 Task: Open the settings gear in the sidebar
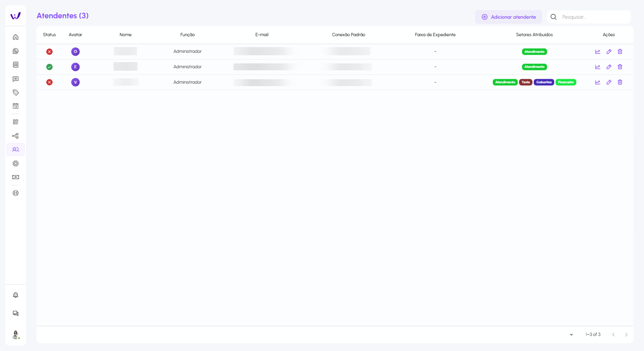click(15, 163)
